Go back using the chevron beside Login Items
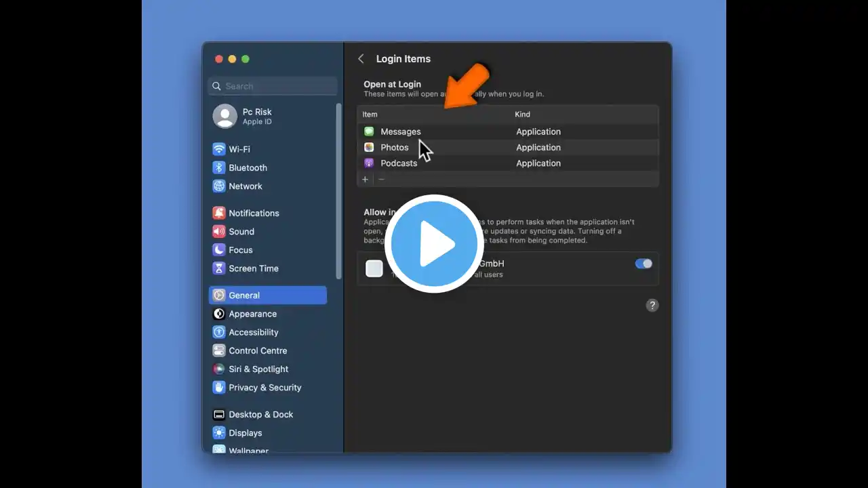The width and height of the screenshot is (868, 488). click(361, 59)
